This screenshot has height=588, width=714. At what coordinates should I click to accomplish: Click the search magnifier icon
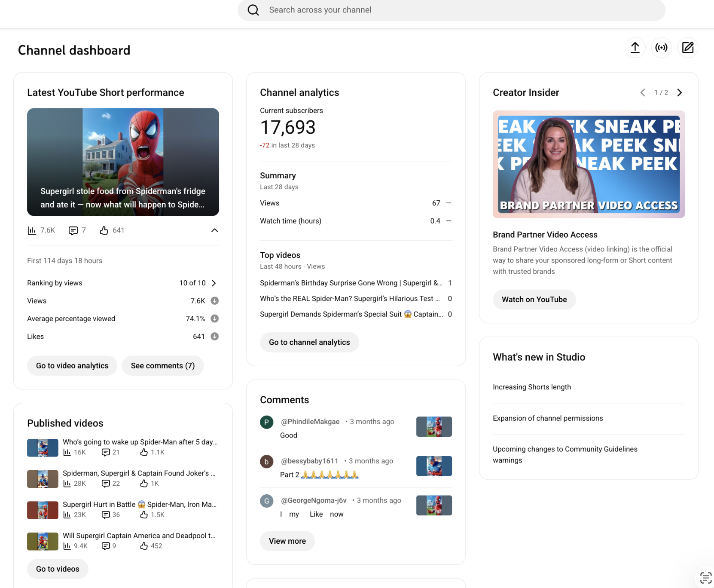(253, 10)
